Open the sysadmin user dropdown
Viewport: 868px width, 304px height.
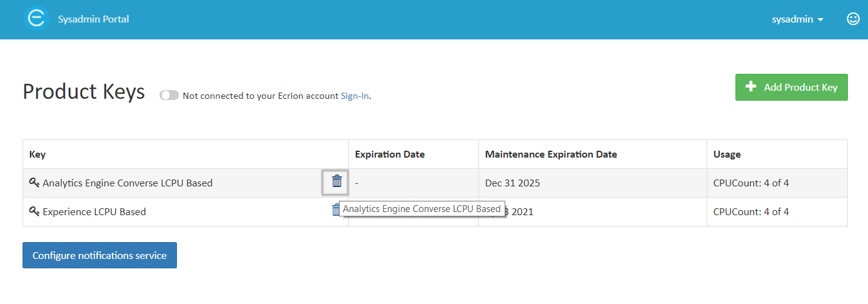(x=797, y=19)
